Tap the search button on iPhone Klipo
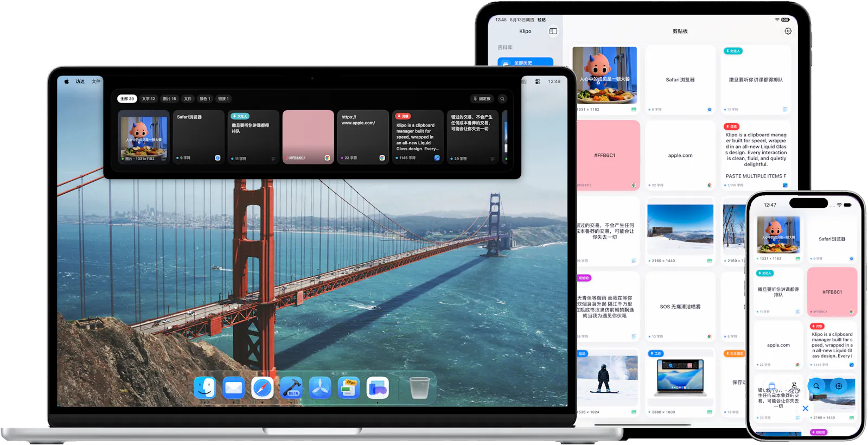Viewport: 868px width, 445px height. [x=816, y=386]
